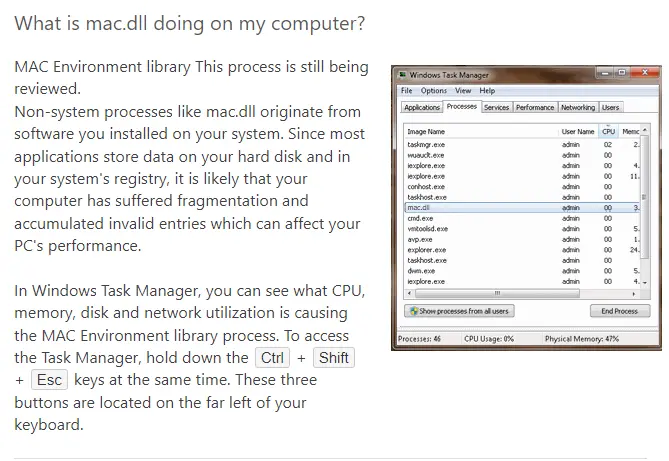Click the horizontal scrollbar right arrow
The width and height of the screenshot is (669, 461).
coord(634,294)
